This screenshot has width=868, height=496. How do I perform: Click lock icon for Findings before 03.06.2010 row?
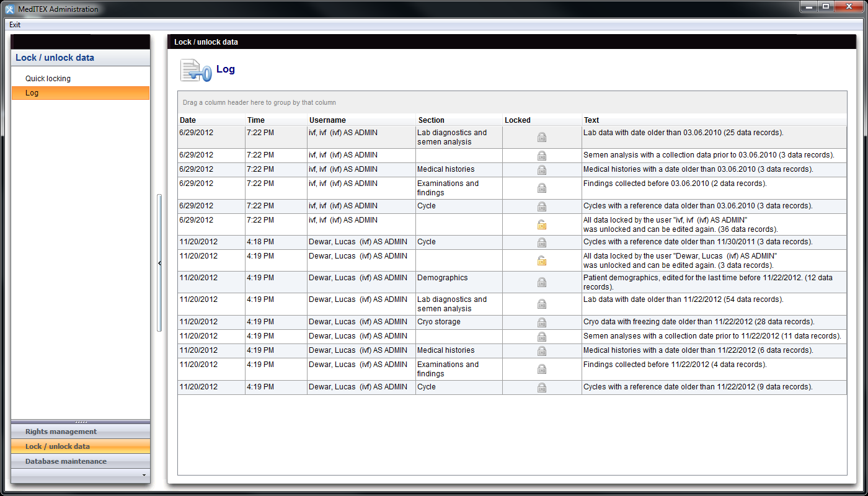pyautogui.click(x=542, y=188)
